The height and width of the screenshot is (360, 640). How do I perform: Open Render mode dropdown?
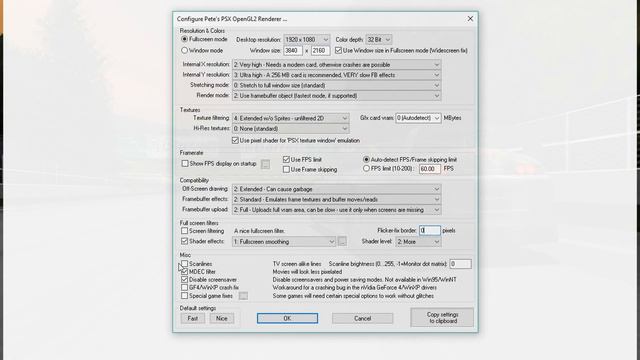[337, 96]
